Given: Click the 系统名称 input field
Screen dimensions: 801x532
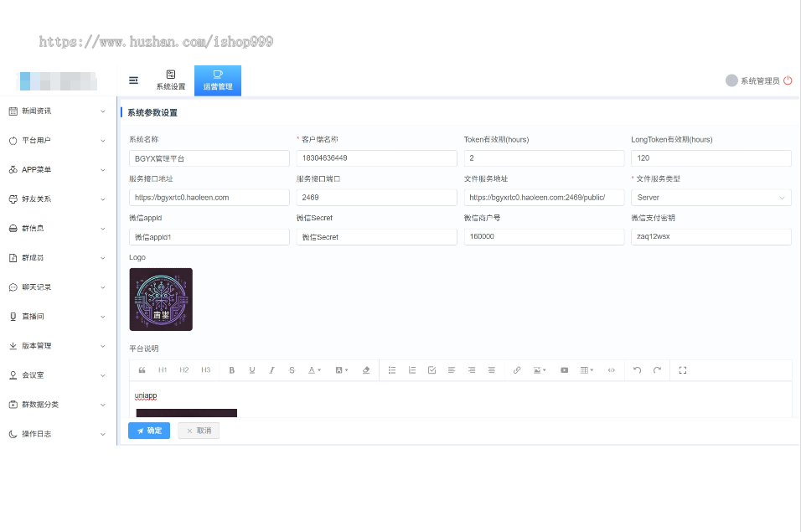Looking at the screenshot, I should (x=209, y=158).
